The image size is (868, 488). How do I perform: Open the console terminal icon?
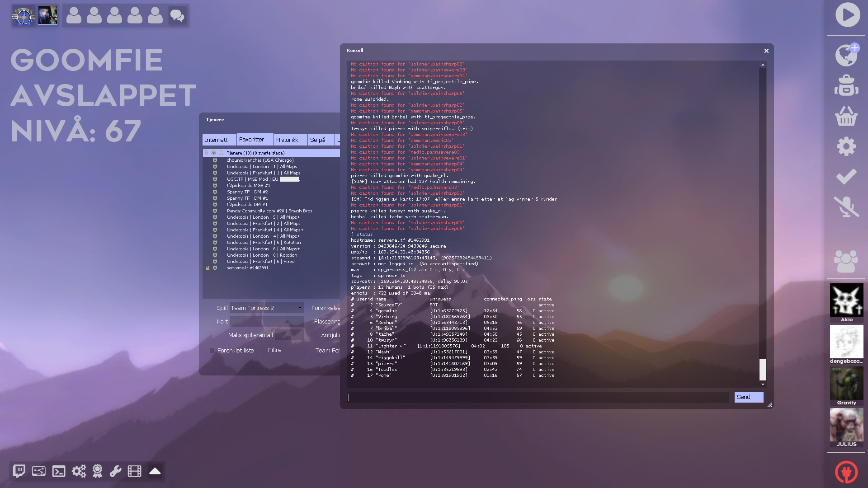[59, 471]
